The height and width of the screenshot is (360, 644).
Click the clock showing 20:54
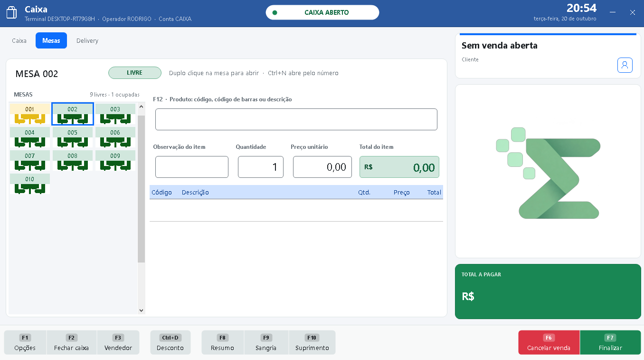pos(581,8)
